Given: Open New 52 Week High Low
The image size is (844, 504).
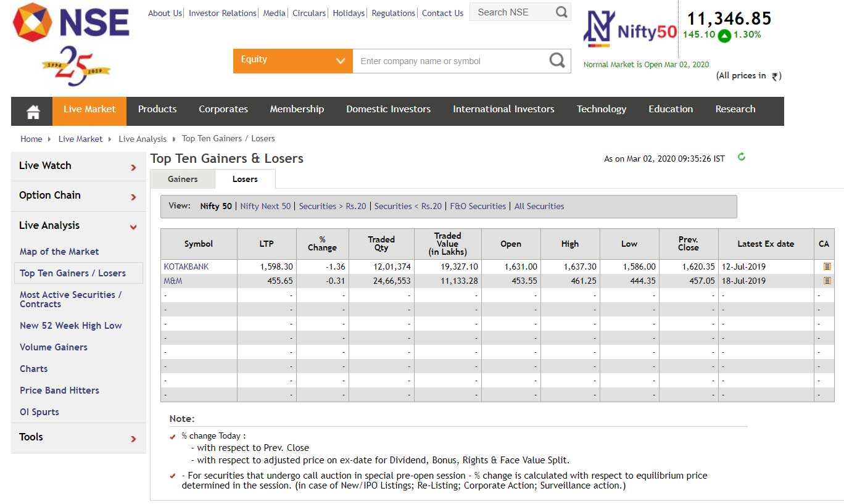Looking at the screenshot, I should tap(71, 326).
